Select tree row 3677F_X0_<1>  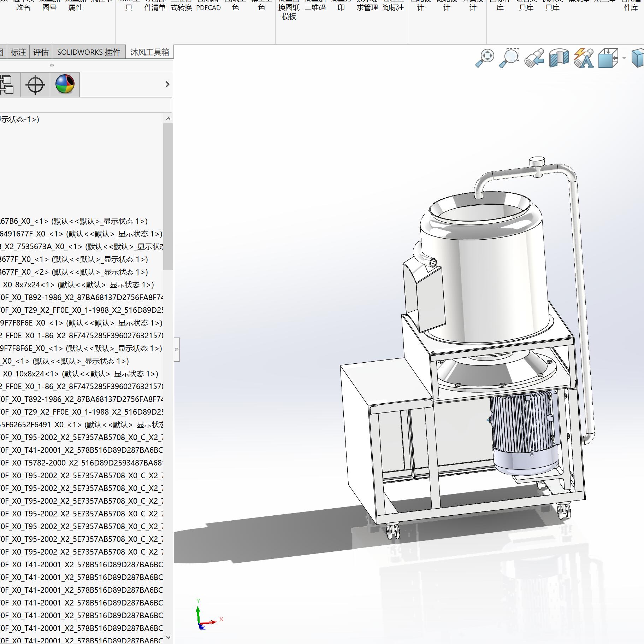coord(74,259)
